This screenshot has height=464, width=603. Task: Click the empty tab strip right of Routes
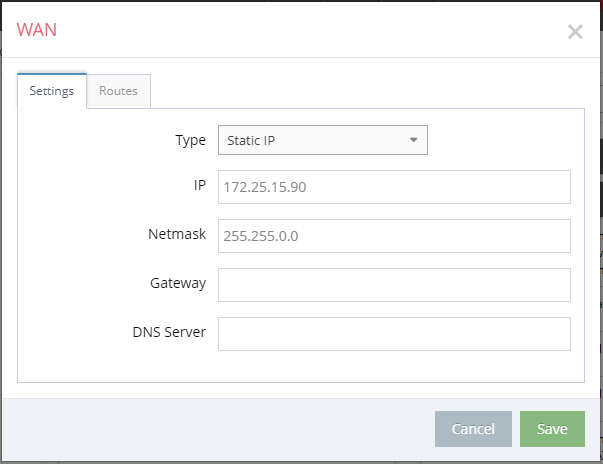click(x=367, y=91)
